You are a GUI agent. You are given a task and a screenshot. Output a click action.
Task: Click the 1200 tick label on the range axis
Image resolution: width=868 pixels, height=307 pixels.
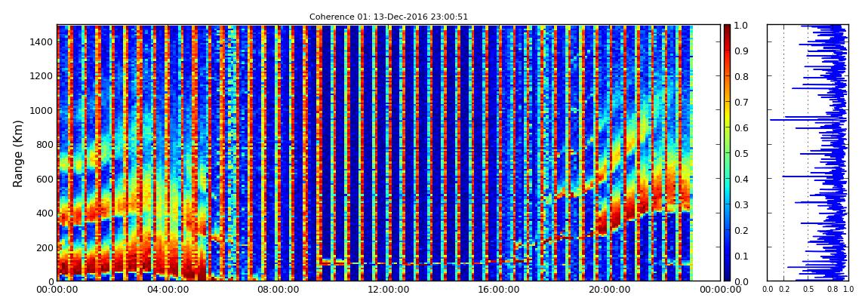tap(42, 75)
